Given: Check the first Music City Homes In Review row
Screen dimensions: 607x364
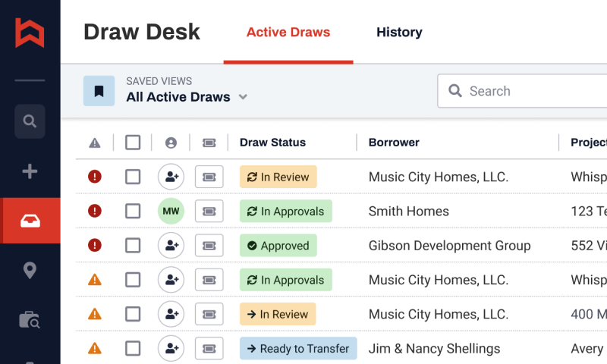Looking at the screenshot, I should tap(133, 177).
